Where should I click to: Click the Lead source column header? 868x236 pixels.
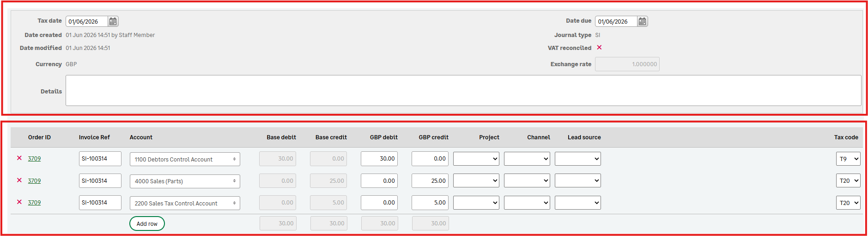pos(584,137)
